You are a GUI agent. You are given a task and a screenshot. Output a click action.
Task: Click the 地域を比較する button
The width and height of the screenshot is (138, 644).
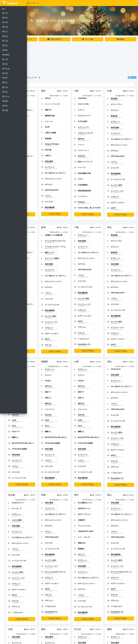click(x=54, y=39)
